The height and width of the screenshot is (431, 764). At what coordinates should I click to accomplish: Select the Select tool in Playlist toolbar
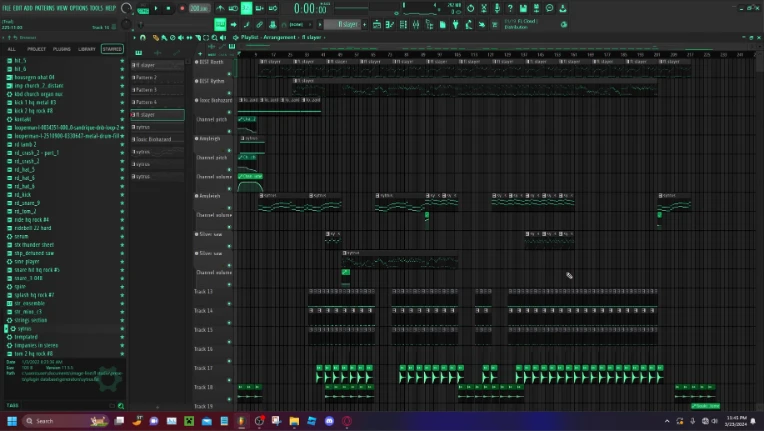coord(206,37)
